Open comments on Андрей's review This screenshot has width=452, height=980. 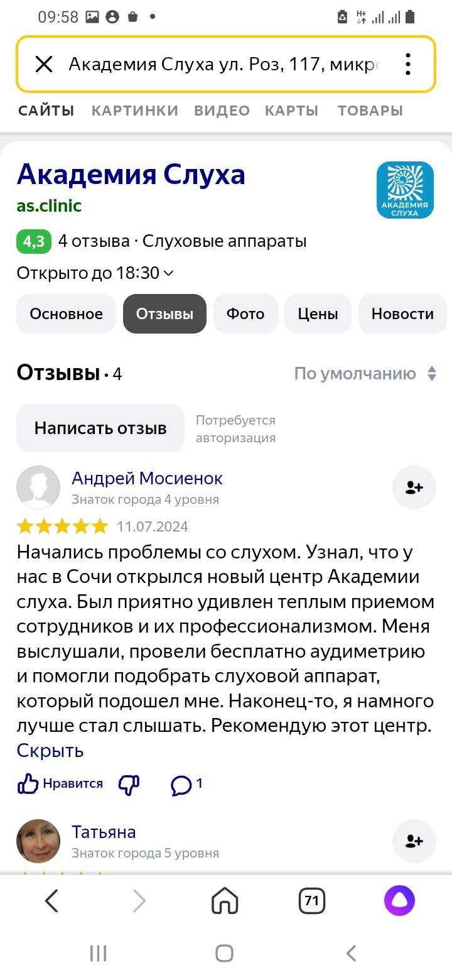pyautogui.click(x=187, y=783)
